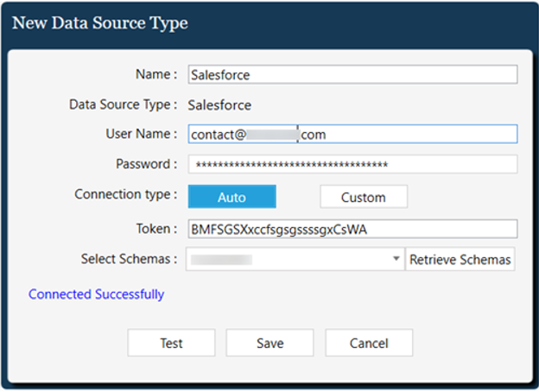Cancel the data source dialog
This screenshot has width=539, height=392.
click(x=369, y=343)
